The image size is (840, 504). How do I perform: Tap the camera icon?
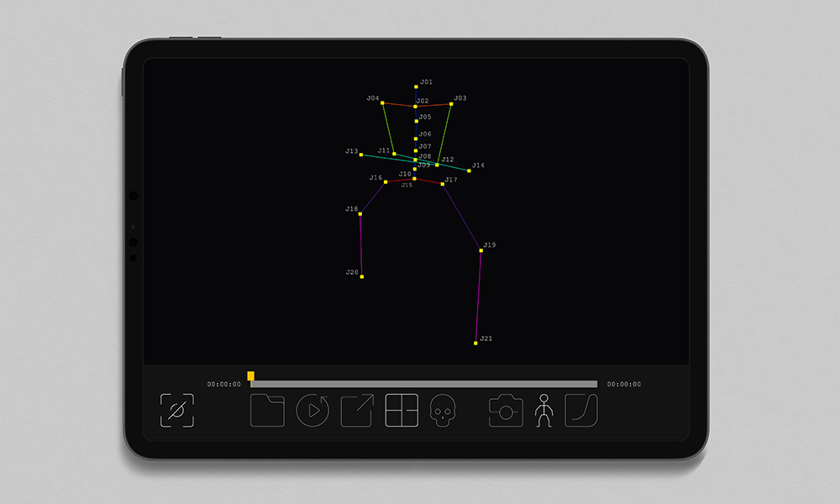point(506,410)
